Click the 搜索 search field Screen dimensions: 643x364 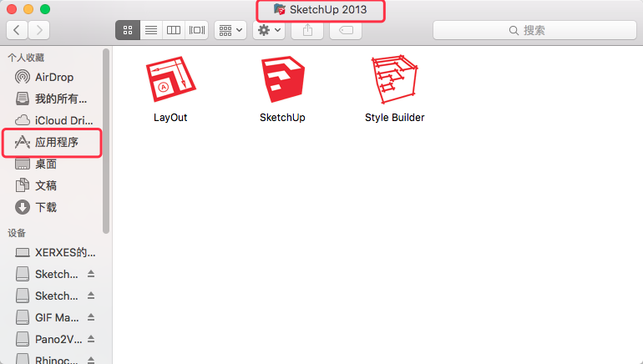point(534,30)
